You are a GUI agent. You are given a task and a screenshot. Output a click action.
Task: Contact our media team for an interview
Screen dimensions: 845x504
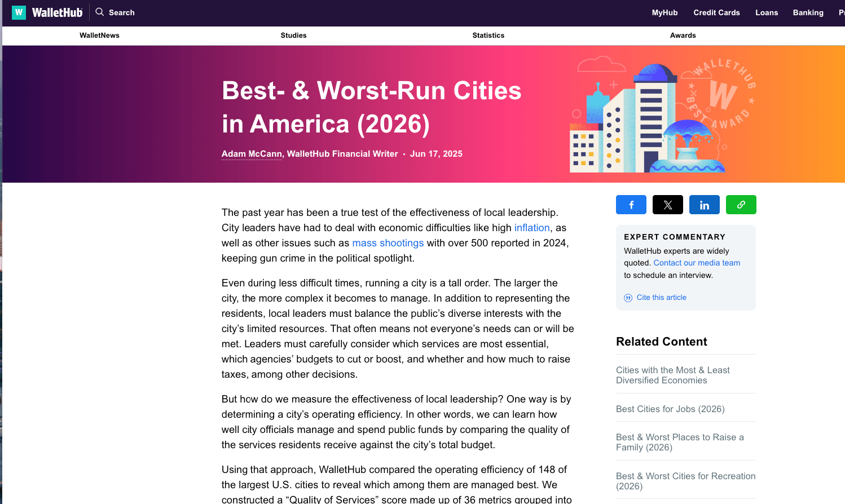[697, 263]
